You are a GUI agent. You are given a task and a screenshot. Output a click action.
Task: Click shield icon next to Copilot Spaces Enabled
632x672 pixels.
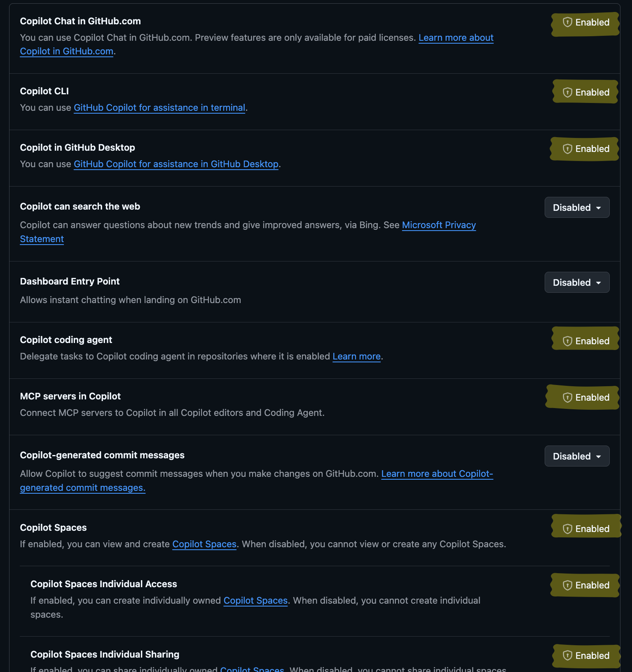pos(567,529)
